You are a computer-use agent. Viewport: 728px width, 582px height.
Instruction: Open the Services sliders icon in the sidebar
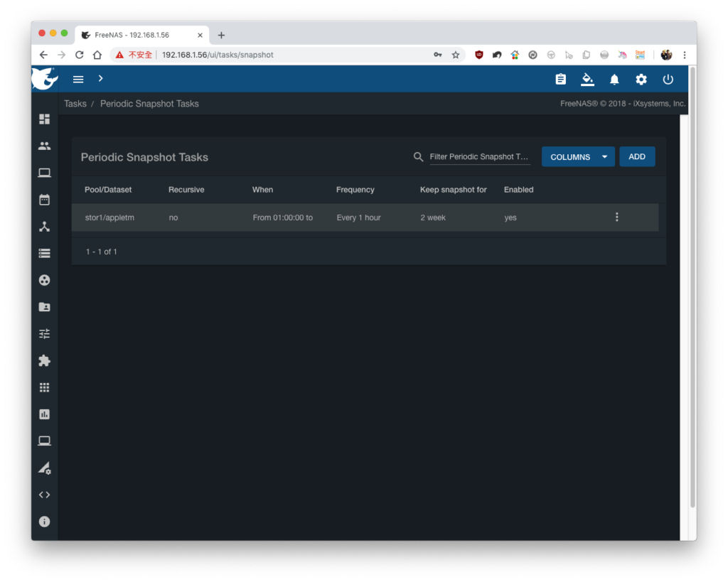(x=45, y=334)
